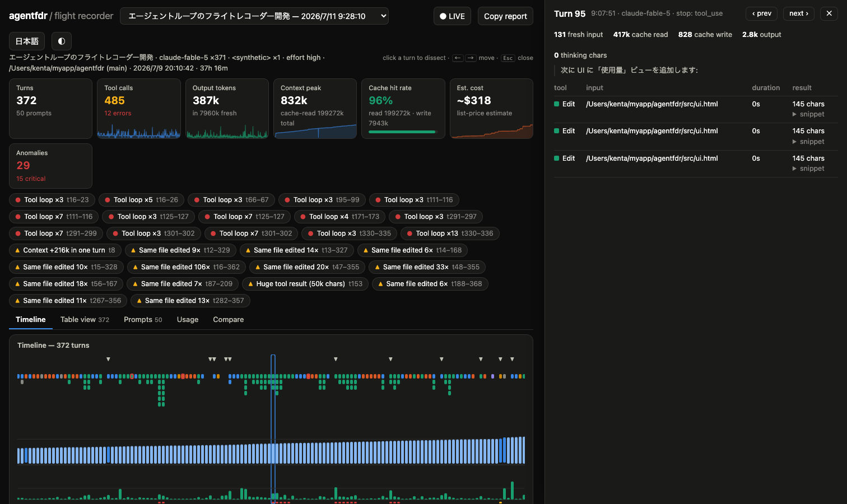Screen dimensions: 847x504
Task: Open Tool loop x3 t301–302 anomaly
Action: coord(153,234)
